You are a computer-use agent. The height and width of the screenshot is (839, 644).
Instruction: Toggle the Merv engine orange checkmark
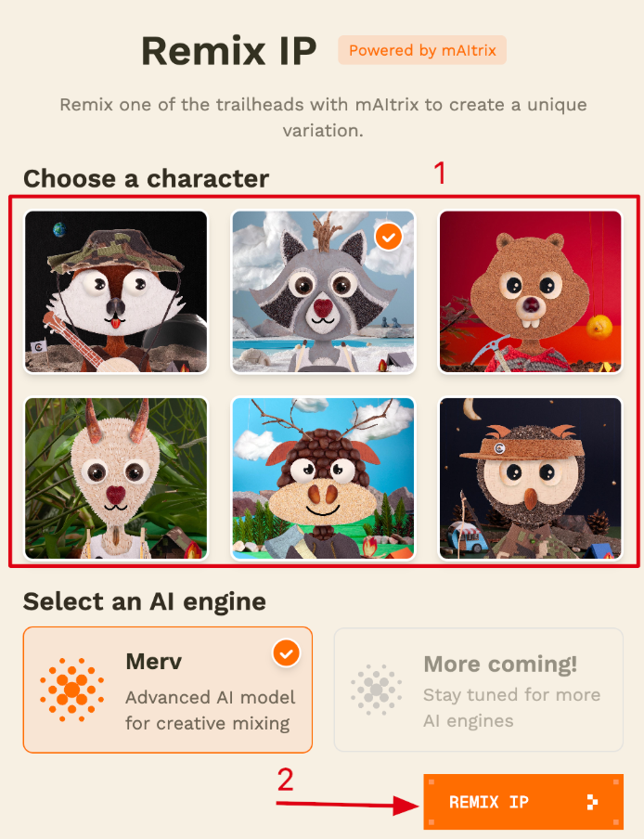pyautogui.click(x=286, y=653)
